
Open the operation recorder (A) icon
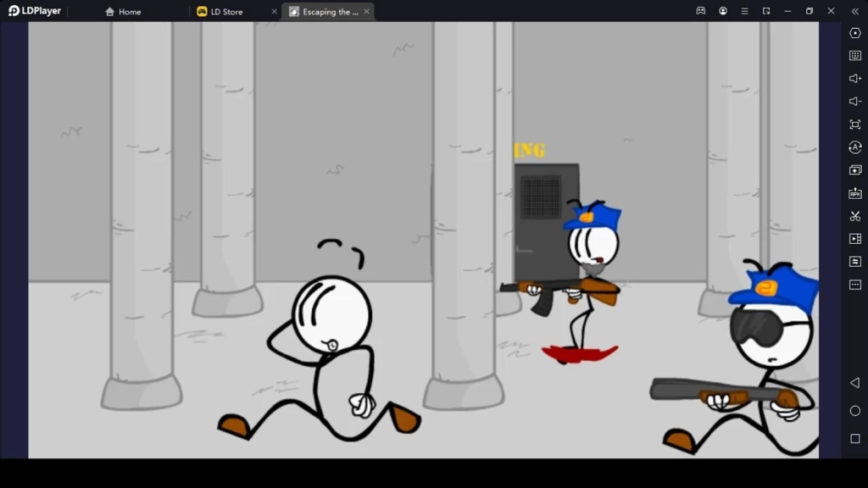[855, 147]
